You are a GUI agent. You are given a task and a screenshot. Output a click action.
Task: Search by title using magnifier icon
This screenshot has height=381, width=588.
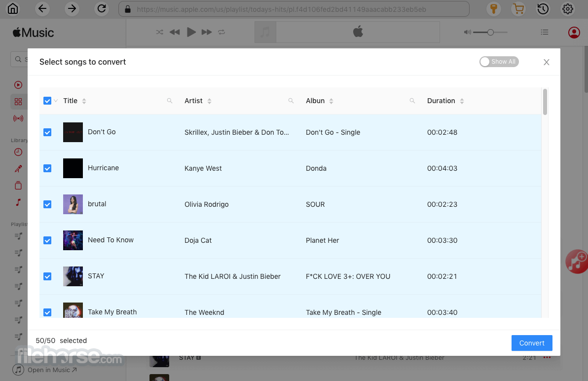170,101
